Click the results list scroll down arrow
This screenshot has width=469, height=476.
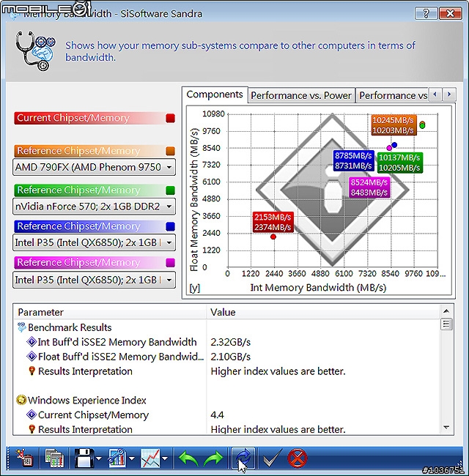click(x=446, y=428)
